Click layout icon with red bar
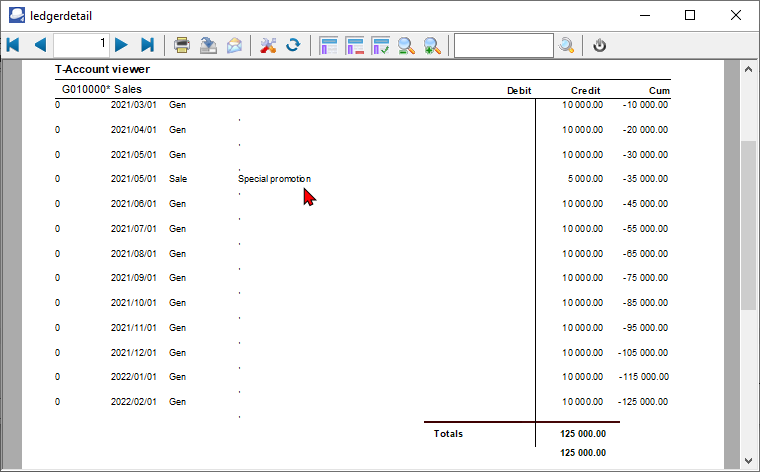The height and width of the screenshot is (472, 760). [354, 46]
